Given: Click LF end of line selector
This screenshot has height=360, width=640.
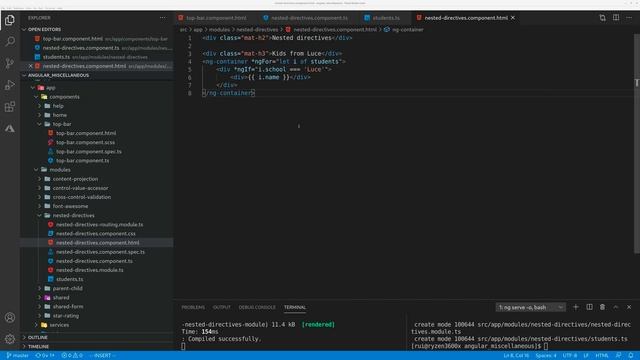Looking at the screenshot, I should (x=586, y=356).
